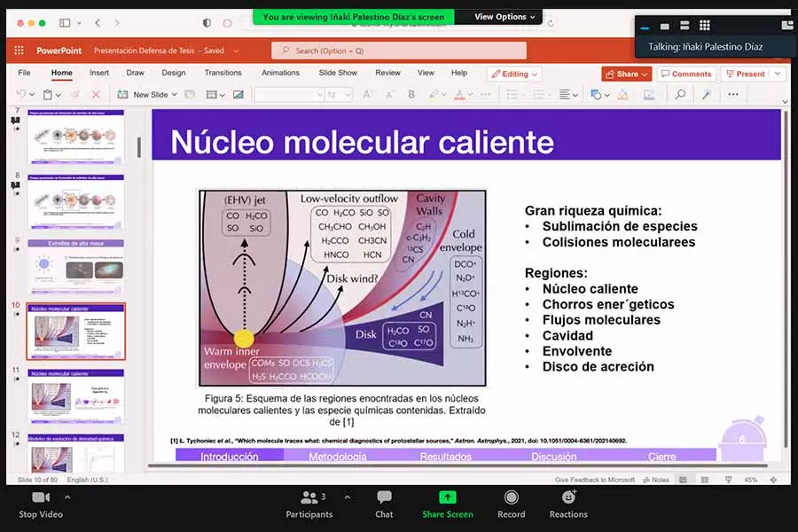Screen dimensions: 798x532
Task: Switch Zoom video panel to grid view
Action: tap(704, 26)
